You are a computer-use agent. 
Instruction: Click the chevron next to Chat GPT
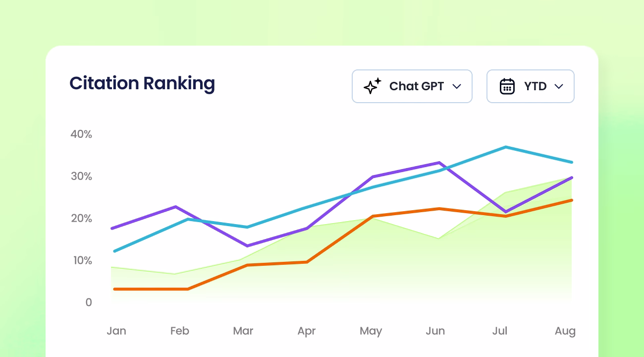click(x=457, y=86)
